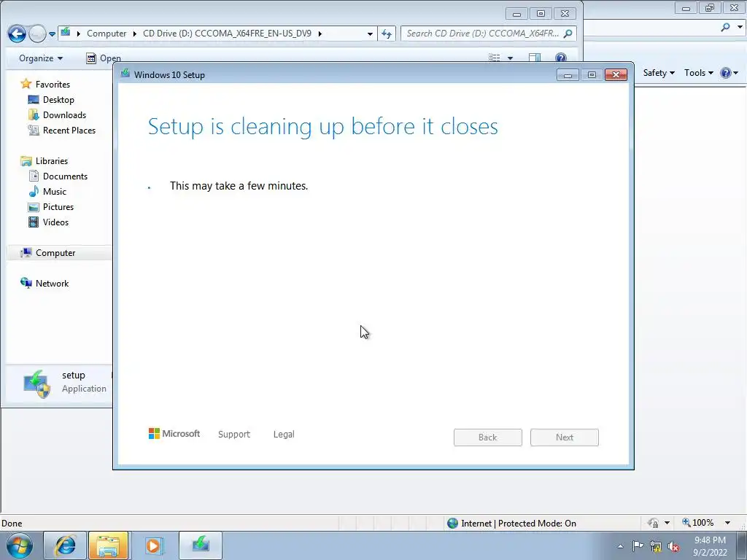The image size is (747, 560).
Task: Expand the zoom level dropdown arrow
Action: [727, 523]
